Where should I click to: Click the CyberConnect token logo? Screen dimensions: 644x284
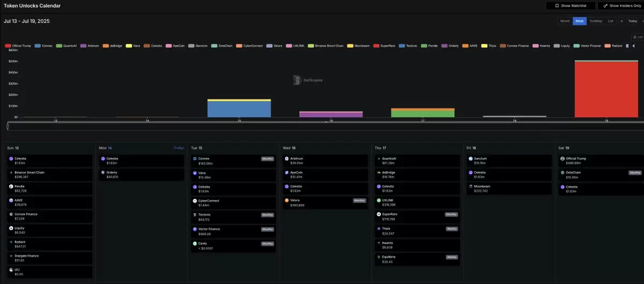195,201
